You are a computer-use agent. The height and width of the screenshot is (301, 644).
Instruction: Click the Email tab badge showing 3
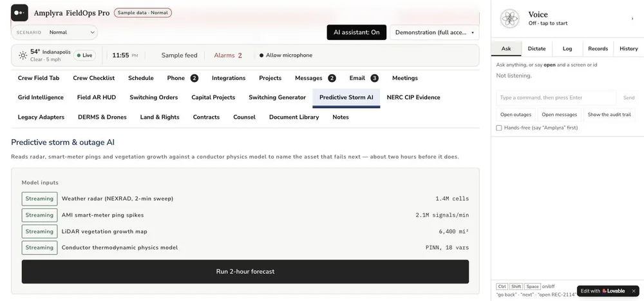(x=375, y=78)
